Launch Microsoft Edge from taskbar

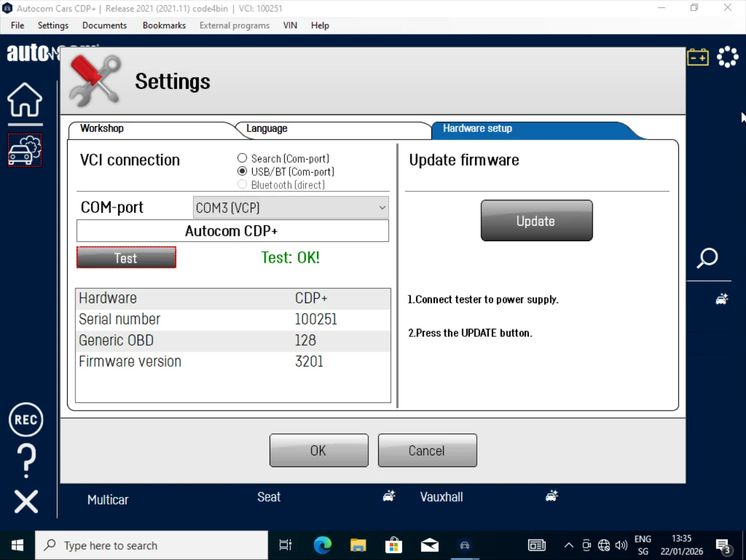322,545
